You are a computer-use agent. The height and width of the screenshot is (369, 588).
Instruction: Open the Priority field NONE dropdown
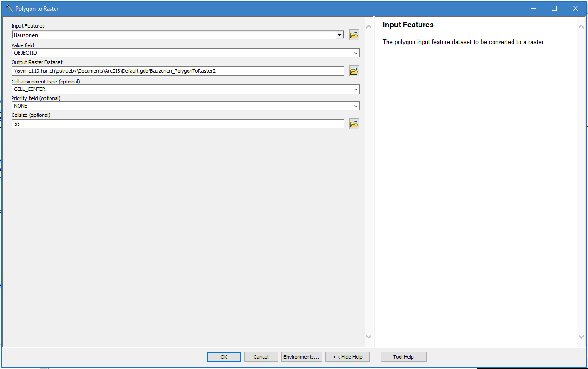pos(355,106)
